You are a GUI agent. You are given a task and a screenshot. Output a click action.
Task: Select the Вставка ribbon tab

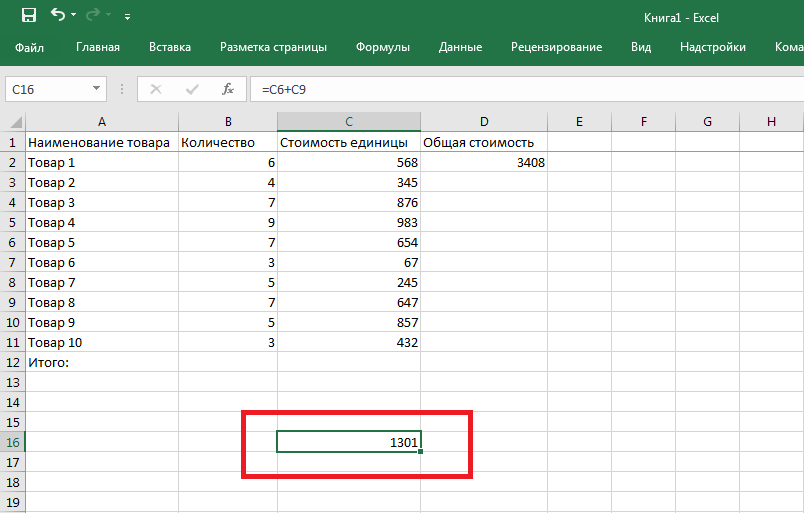point(170,47)
